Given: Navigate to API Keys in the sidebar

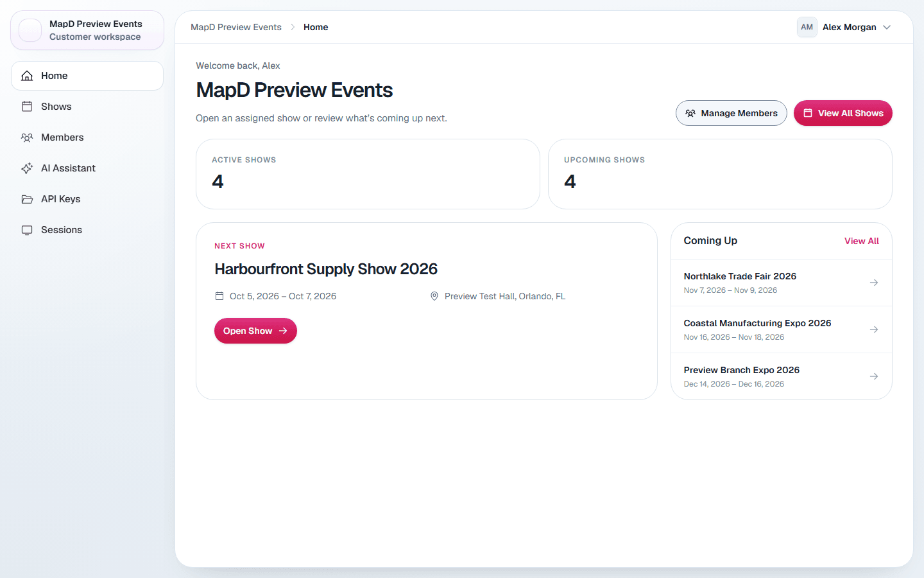Looking at the screenshot, I should [87, 199].
